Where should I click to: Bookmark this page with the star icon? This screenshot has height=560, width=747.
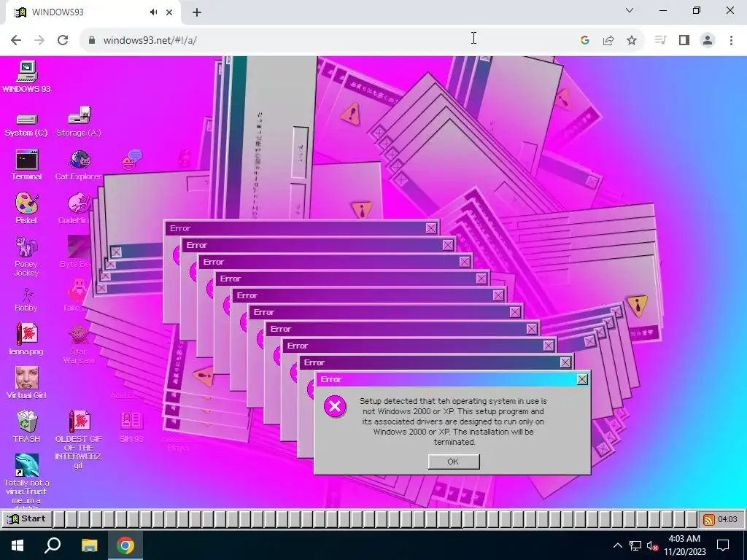[632, 41]
